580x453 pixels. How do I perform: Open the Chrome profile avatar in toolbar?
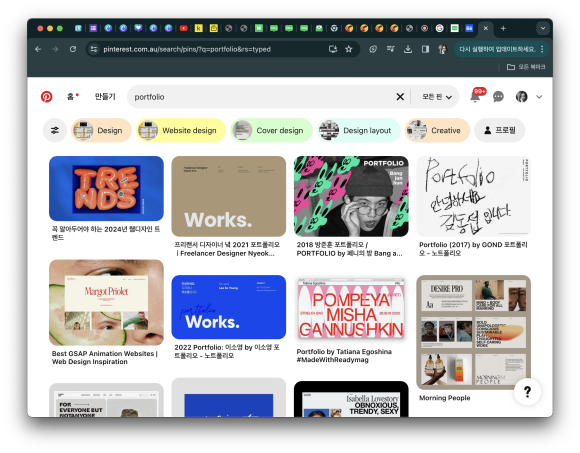coord(442,49)
